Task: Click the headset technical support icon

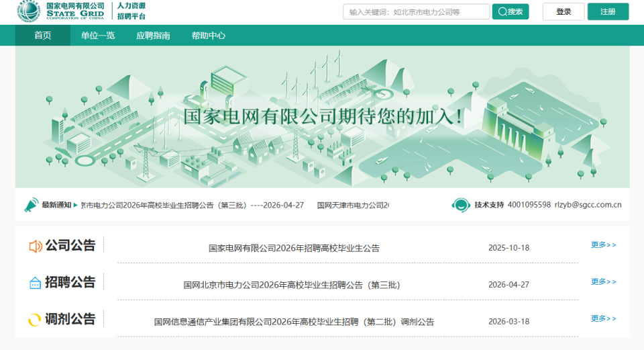Action: [x=461, y=205]
